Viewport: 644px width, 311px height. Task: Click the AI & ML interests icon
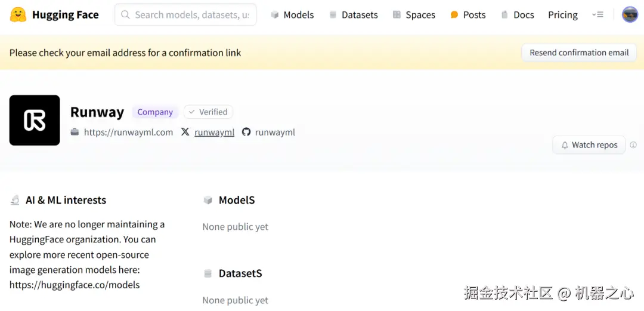point(15,201)
